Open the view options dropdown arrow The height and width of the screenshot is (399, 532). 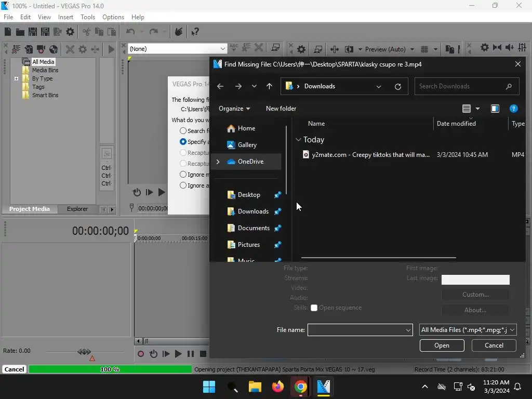[478, 109]
